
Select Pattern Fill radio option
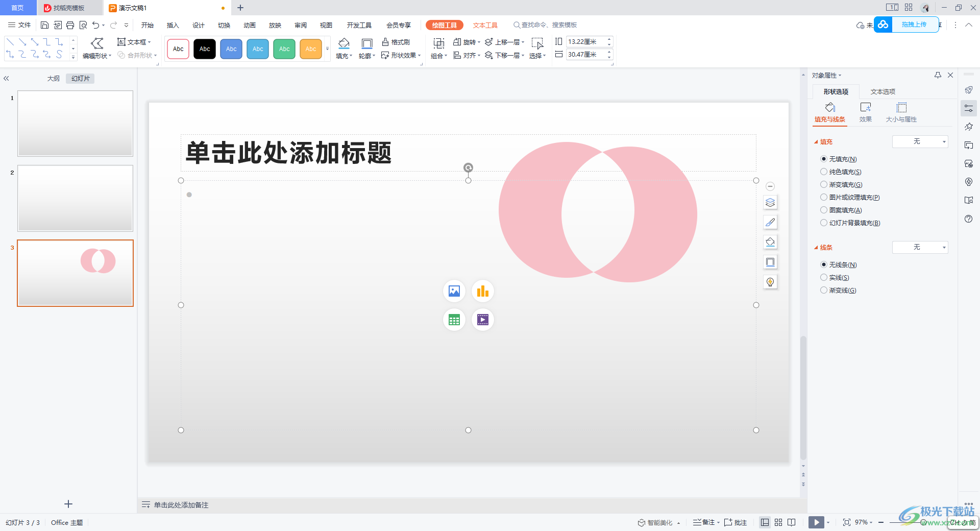click(x=824, y=210)
